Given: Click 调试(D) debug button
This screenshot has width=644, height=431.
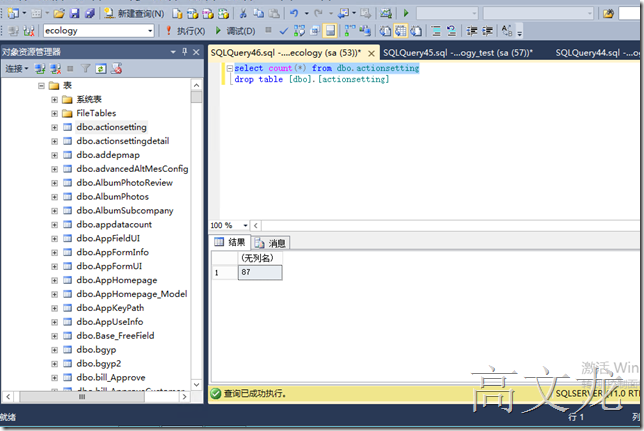Looking at the screenshot, I should [x=235, y=31].
